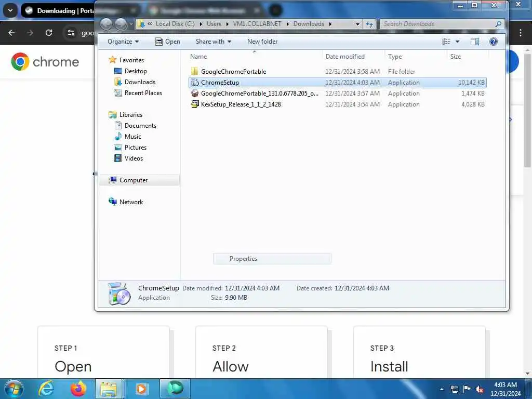Open Windows Media Player taskbar icon

pos(141,389)
